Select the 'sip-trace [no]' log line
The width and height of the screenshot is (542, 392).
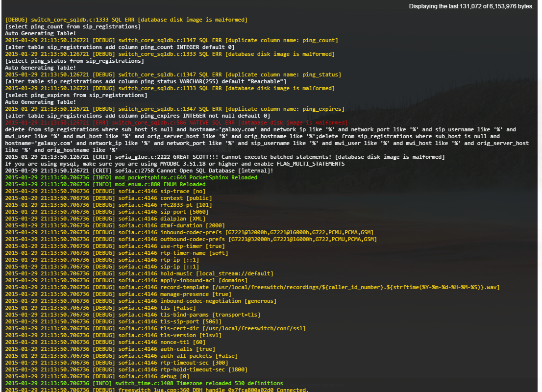pos(105,191)
